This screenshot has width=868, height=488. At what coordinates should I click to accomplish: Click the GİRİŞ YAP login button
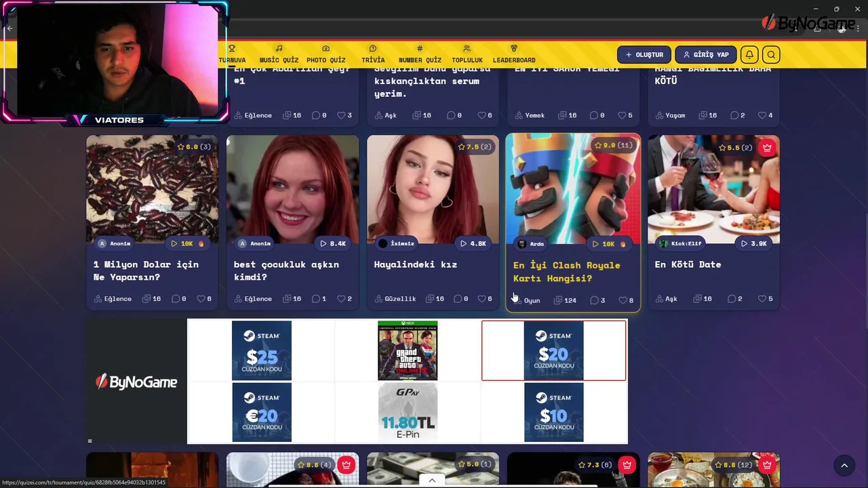click(706, 55)
